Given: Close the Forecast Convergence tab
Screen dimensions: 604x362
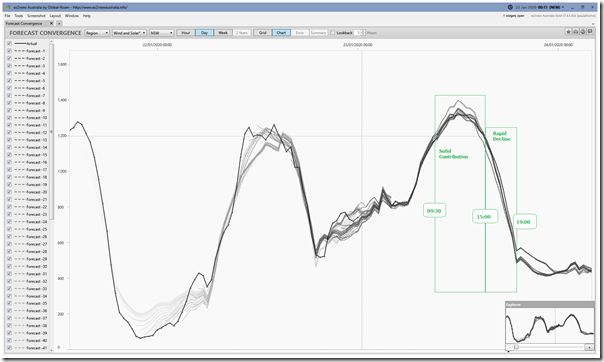Looking at the screenshot, I should (52, 23).
